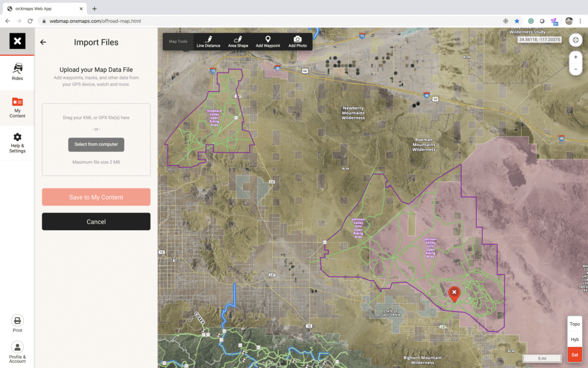Switch basemap to Topo
Viewport: 588px width, 368px height.
tap(574, 324)
